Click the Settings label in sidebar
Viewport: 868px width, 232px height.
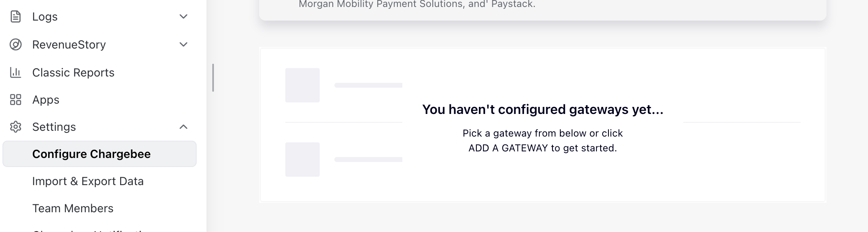pos(54,127)
